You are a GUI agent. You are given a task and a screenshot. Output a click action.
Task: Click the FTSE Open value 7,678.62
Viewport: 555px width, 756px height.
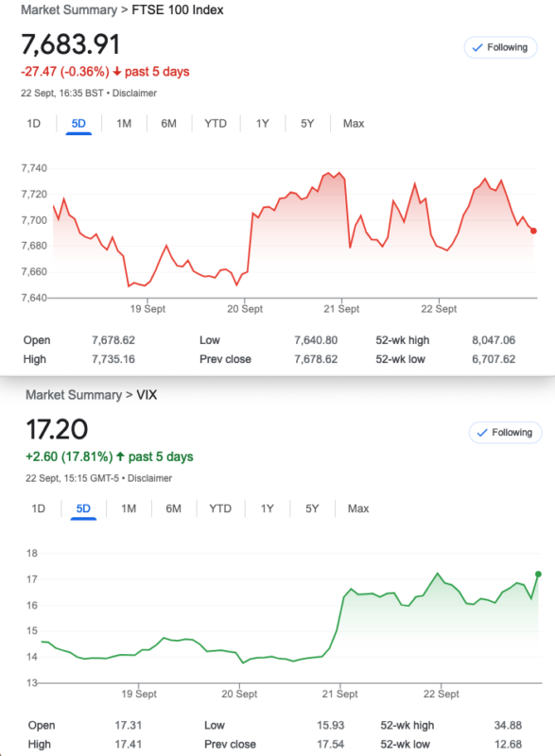(x=113, y=340)
